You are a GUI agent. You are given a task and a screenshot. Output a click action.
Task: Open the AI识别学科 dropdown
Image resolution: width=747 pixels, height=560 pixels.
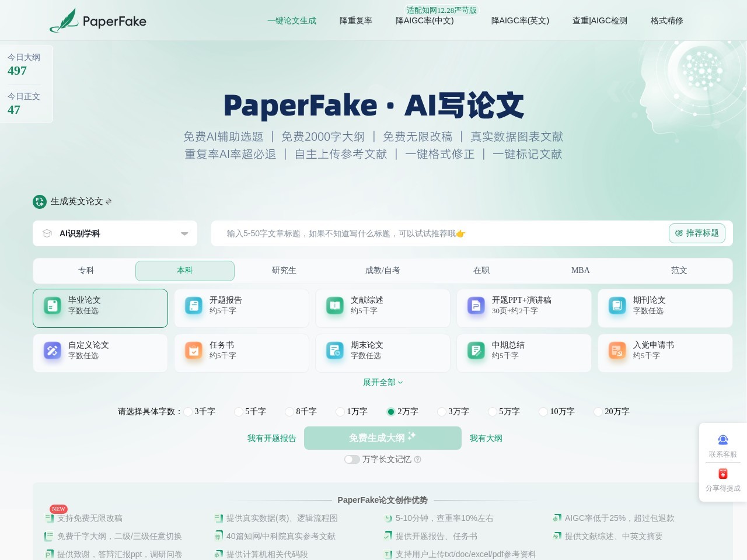tap(115, 233)
